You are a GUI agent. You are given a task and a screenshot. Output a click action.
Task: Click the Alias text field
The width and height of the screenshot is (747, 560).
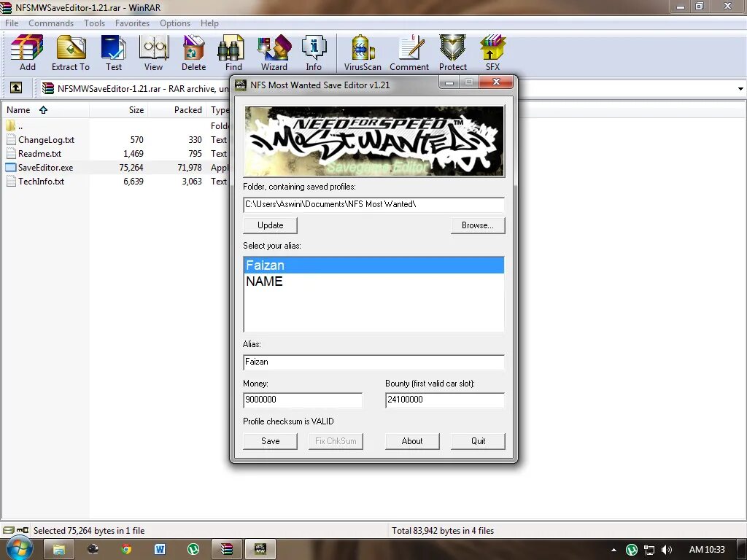373,362
